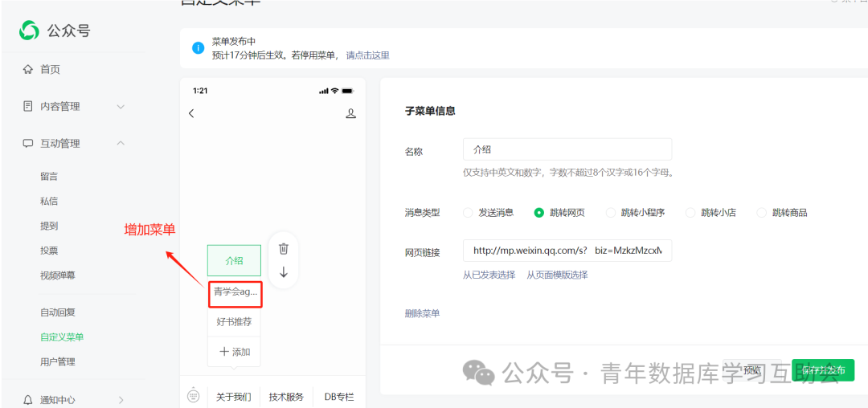Select the 跳转网页 radio button
This screenshot has width=868, height=408.
538,213
